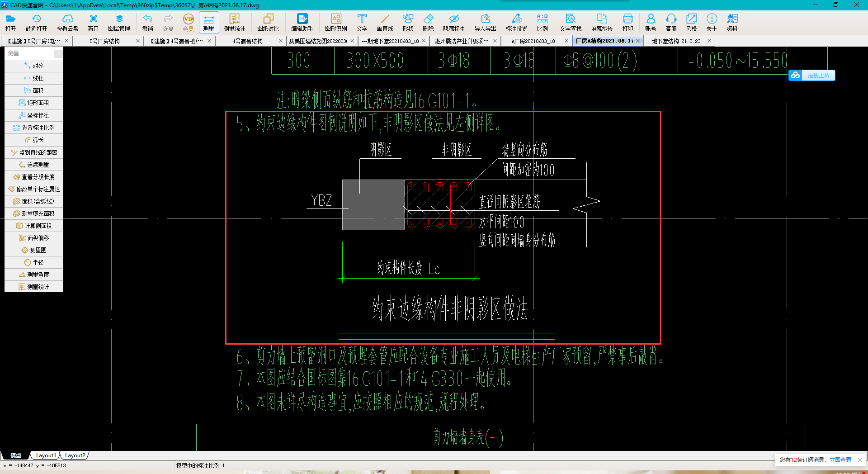The height and width of the screenshot is (474, 868).
Task: Switch to the 地下室结构 21.3.23 tab
Action: [676, 41]
